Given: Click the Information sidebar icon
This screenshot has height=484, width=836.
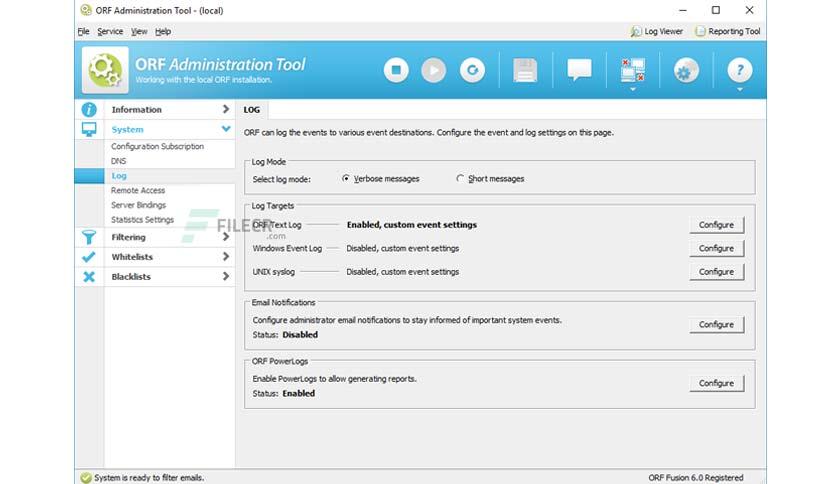Looking at the screenshot, I should coord(89,110).
